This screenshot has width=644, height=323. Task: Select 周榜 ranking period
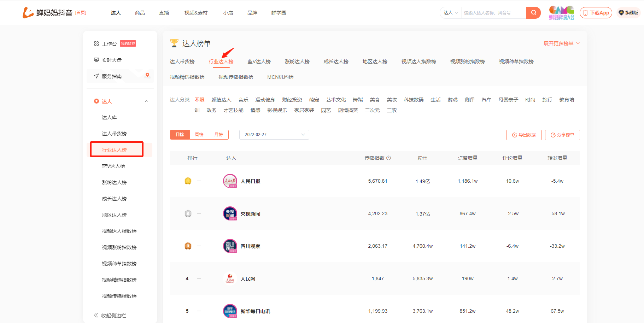point(199,135)
